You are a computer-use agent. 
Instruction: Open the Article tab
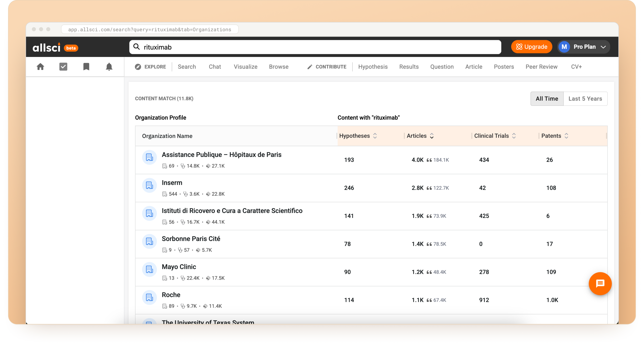474,67
